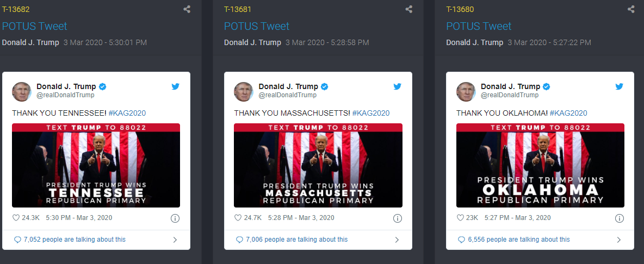Click Twitter bird icon on Oklahoma tweet
644x264 pixels.
pos(619,86)
